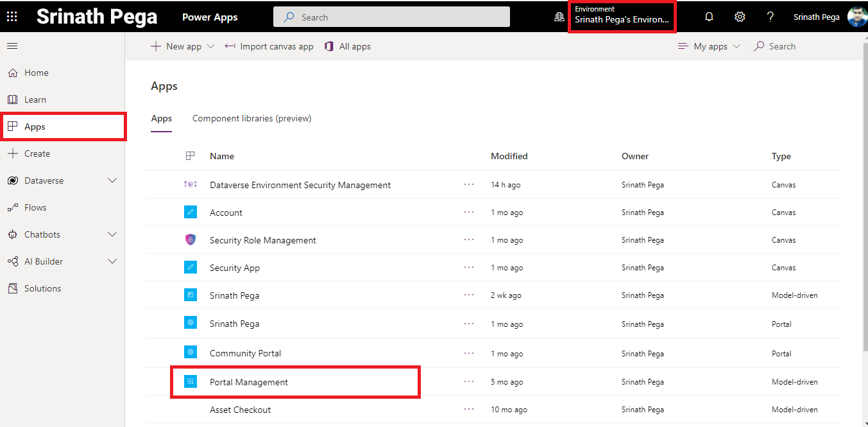The image size is (868, 427).
Task: Open the My apps filter dropdown
Action: point(710,46)
